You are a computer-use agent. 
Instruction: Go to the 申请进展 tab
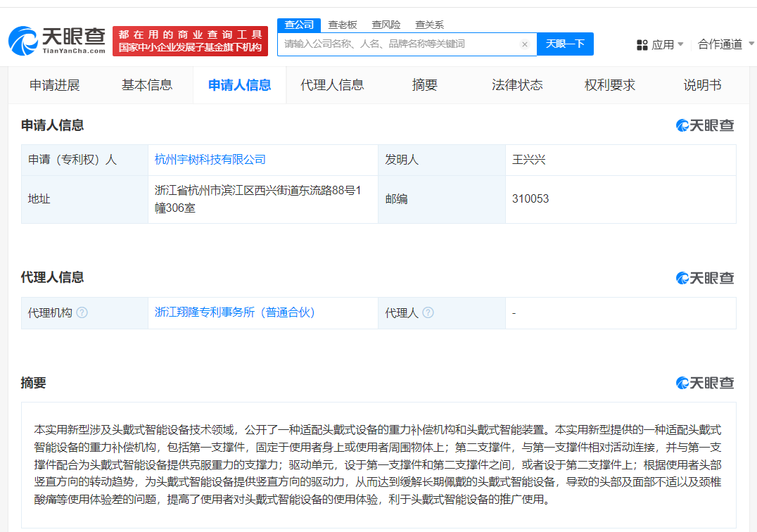tap(55, 85)
